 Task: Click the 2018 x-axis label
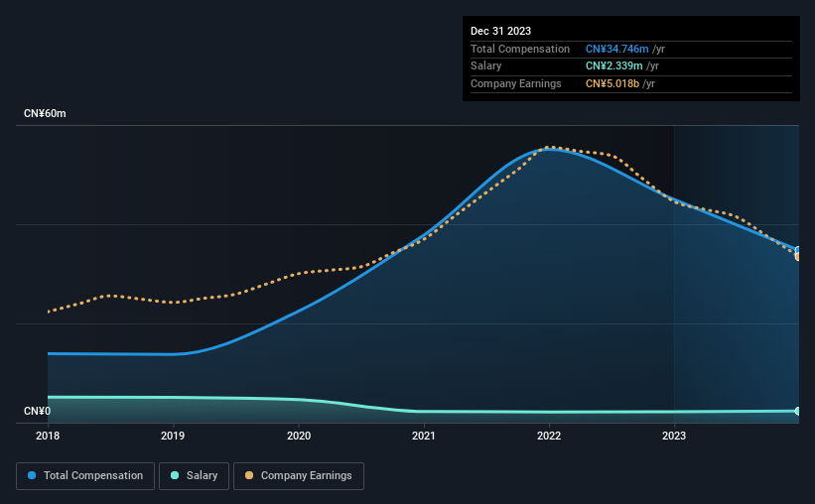coord(48,436)
